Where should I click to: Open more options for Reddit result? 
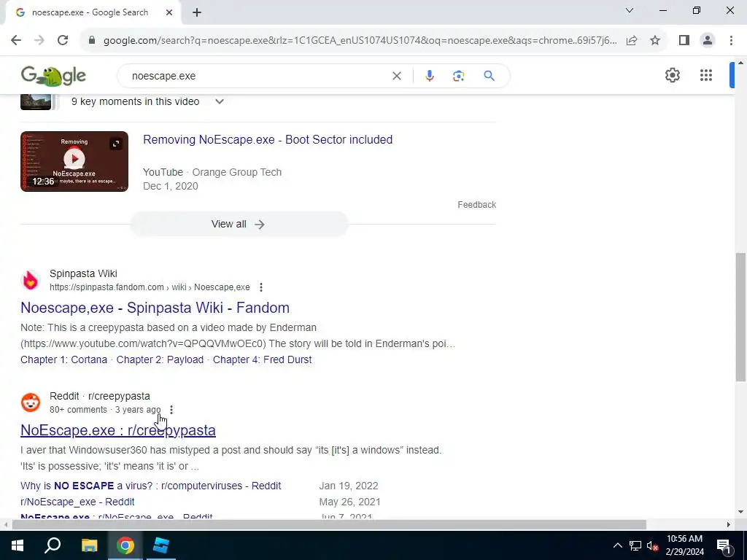(171, 410)
